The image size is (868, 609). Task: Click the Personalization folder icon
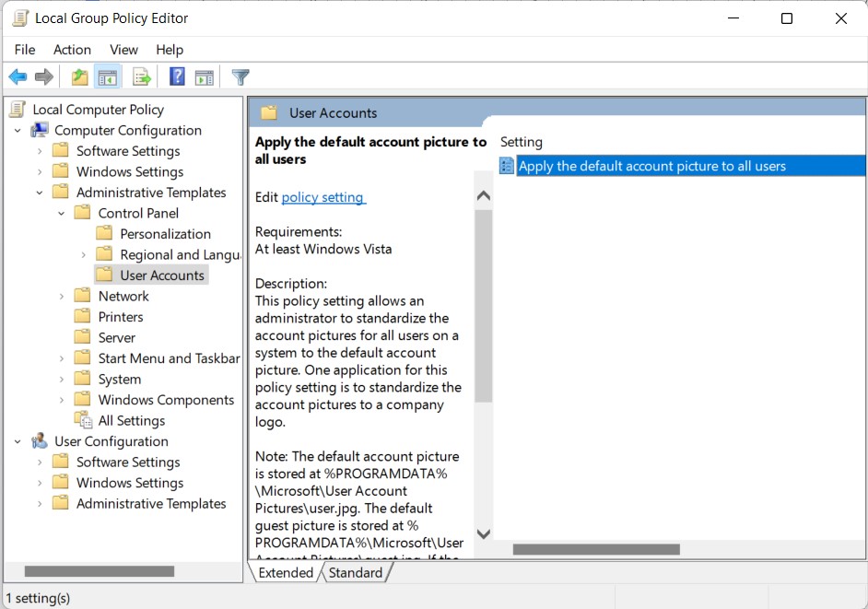(x=104, y=233)
